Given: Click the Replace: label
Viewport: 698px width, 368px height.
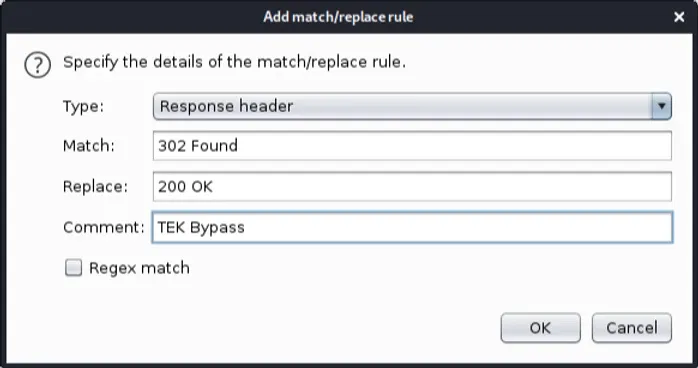Looking at the screenshot, I should [x=95, y=187].
